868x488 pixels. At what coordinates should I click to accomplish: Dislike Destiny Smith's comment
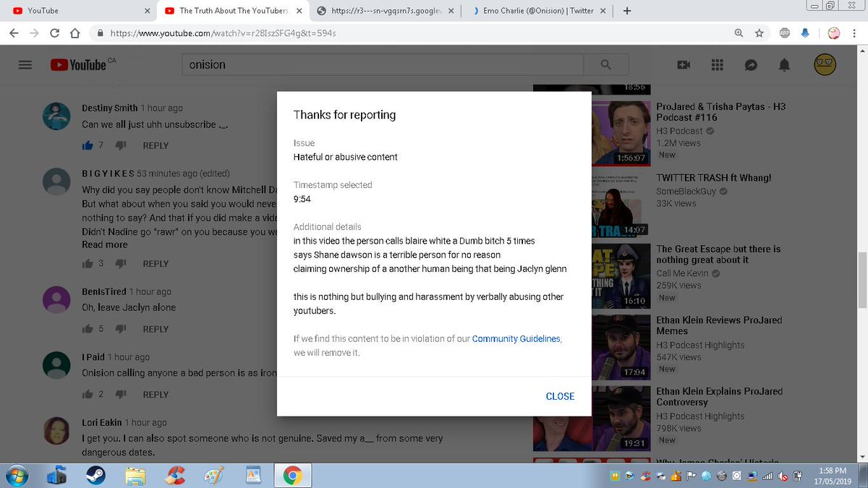121,145
